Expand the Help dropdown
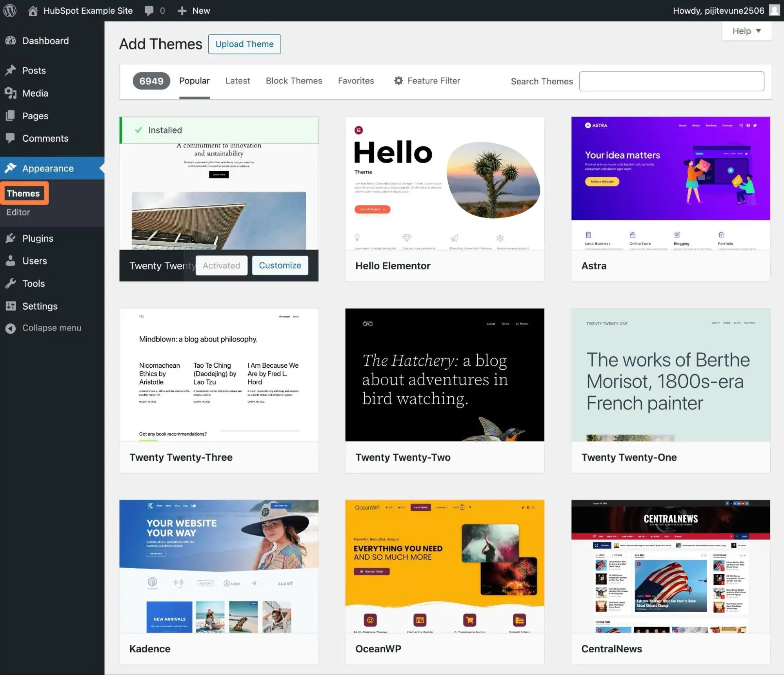Screen dimensions: 784x675 tap(746, 31)
